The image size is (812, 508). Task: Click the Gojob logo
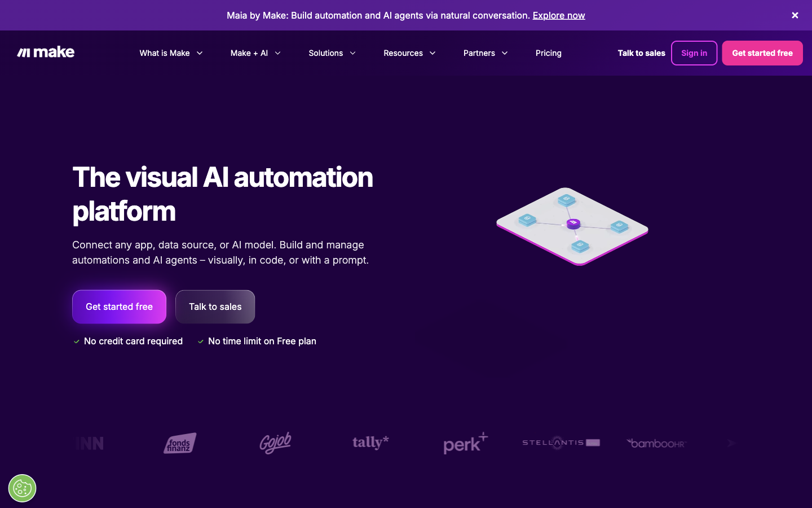click(275, 443)
